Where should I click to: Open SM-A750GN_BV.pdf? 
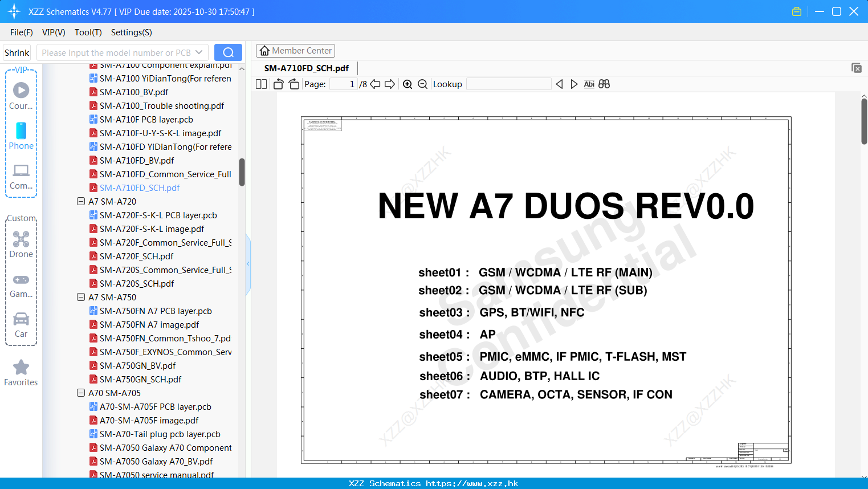[138, 365]
